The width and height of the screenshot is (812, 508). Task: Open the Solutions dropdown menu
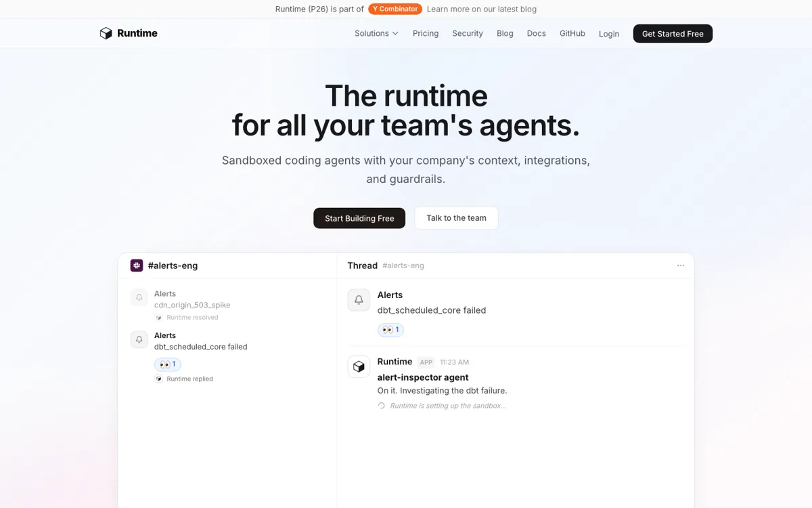(376, 33)
